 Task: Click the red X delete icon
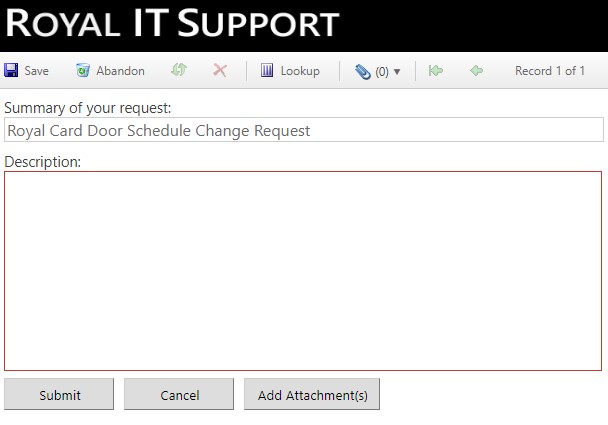pos(220,71)
